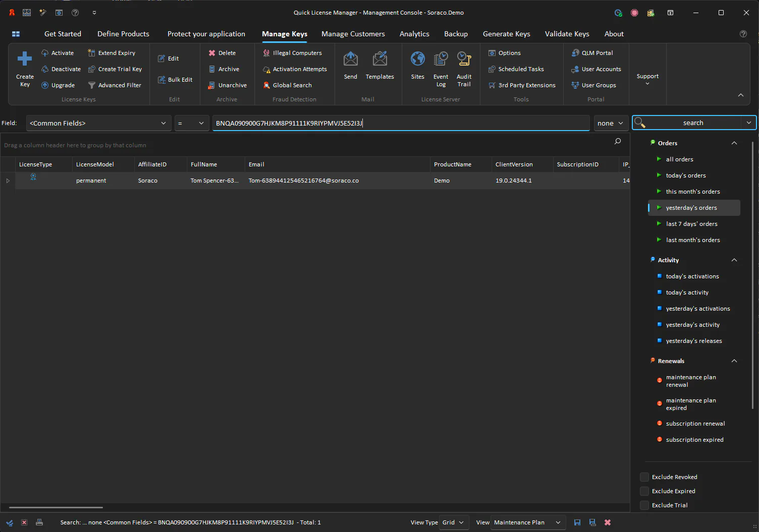Click the Activate license key icon
Image resolution: width=759 pixels, height=532 pixels.
click(x=45, y=53)
